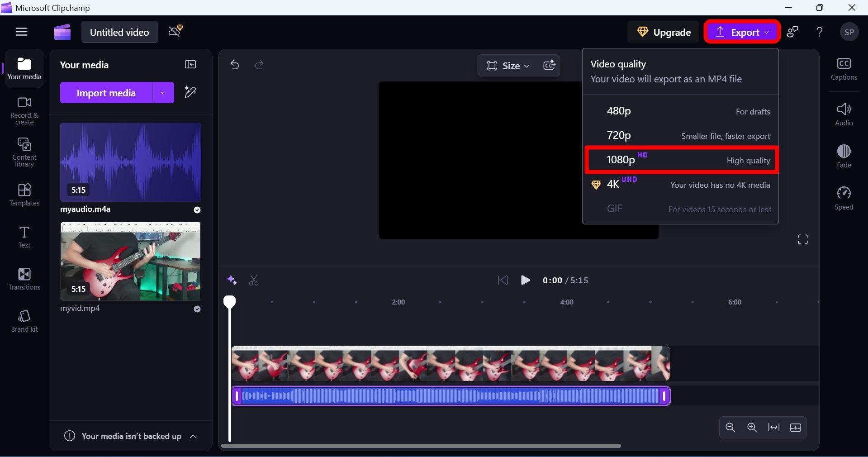Open the SP profile avatar
This screenshot has height=457, width=868.
[x=849, y=32]
